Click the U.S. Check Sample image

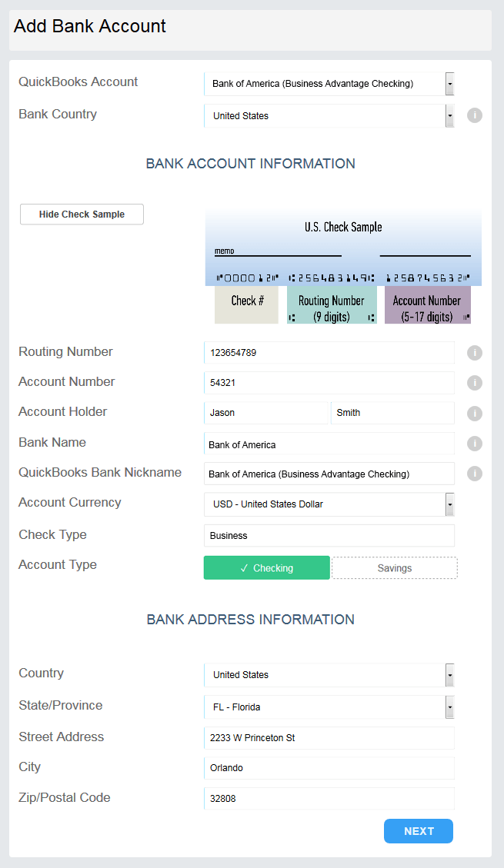tap(343, 266)
